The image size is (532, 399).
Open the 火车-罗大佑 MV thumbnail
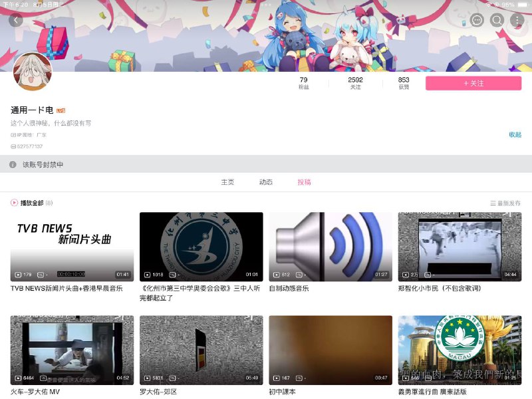(x=72, y=350)
